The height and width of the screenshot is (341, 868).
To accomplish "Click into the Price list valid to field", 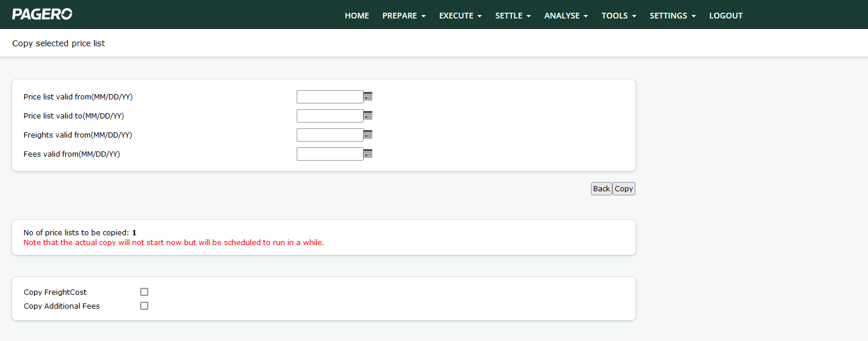I will pos(330,116).
